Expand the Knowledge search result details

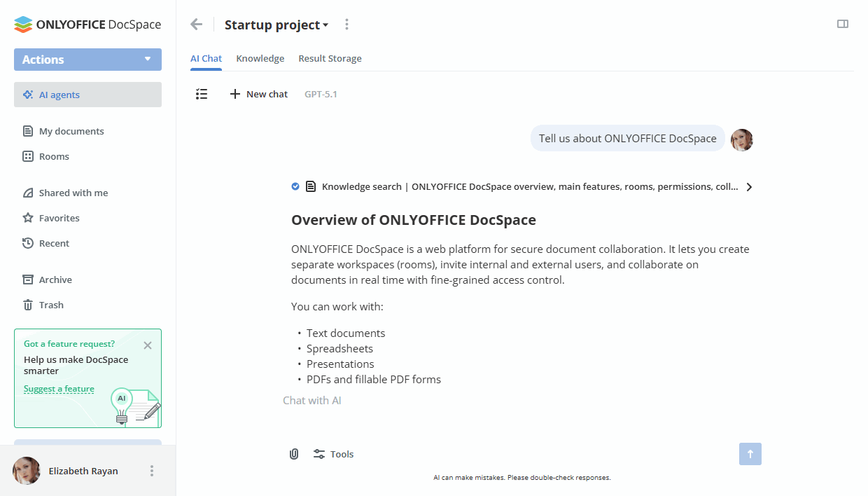click(x=749, y=187)
